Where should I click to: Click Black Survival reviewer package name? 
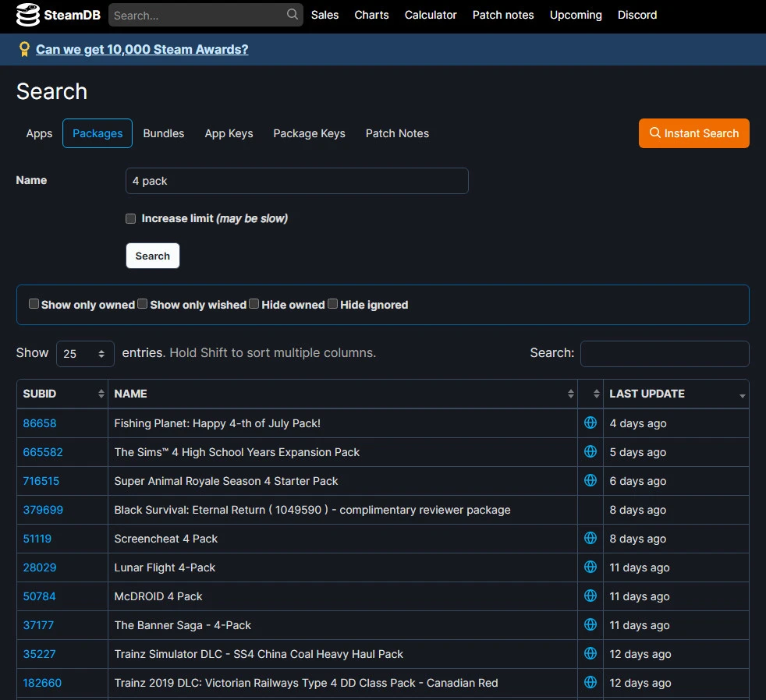point(312,510)
